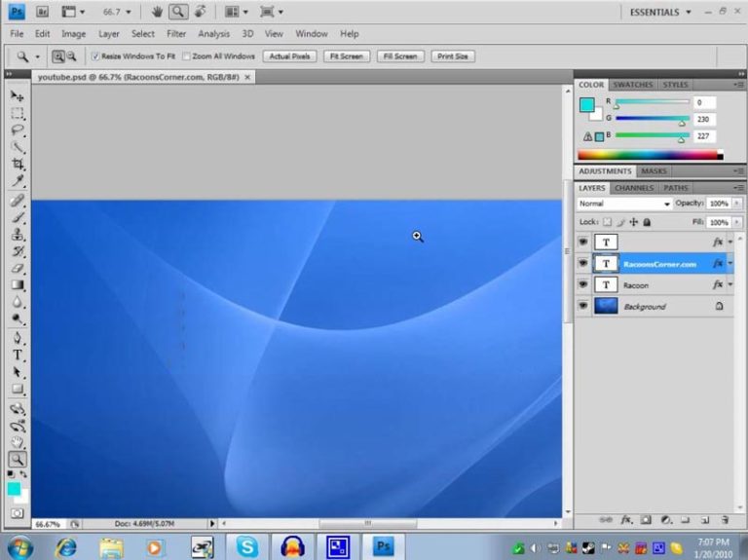
Task: Click the Fill Screen button
Action: click(400, 56)
